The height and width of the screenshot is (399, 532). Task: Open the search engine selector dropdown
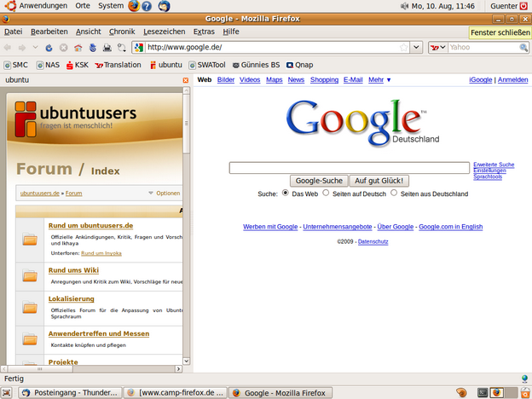438,48
